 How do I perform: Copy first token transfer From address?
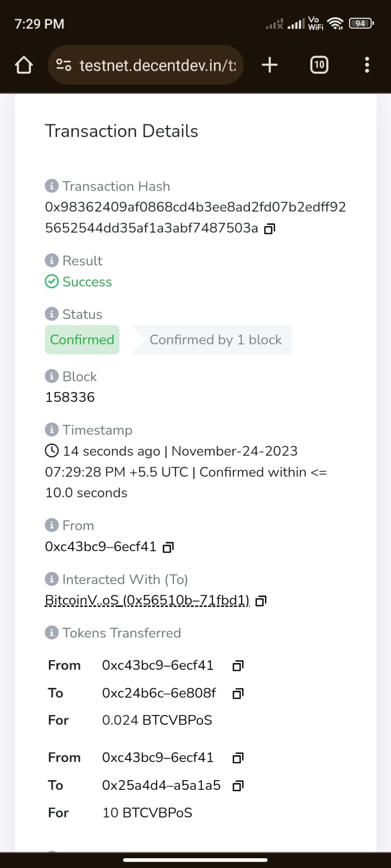coord(238,666)
